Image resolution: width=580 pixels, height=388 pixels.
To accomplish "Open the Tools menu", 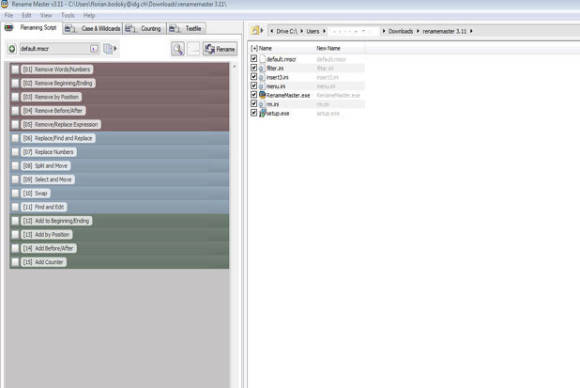I will (x=68, y=15).
